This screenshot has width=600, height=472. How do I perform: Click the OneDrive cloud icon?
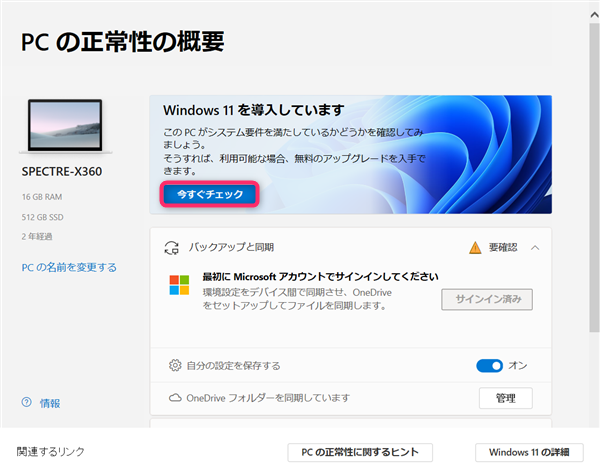[x=175, y=398]
